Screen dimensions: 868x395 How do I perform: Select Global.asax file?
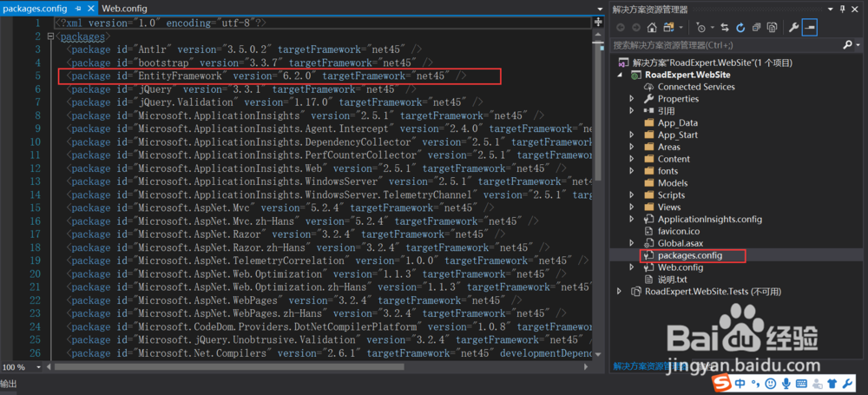click(681, 243)
